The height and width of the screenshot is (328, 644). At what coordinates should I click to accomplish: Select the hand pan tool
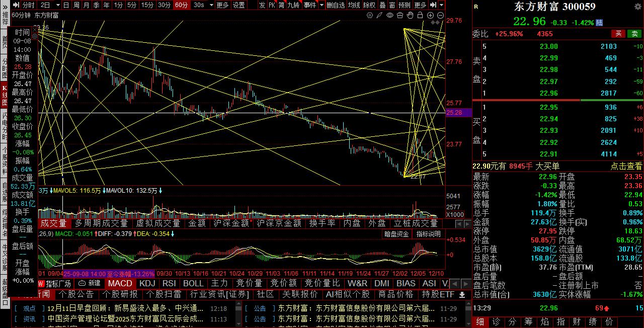coord(410,16)
